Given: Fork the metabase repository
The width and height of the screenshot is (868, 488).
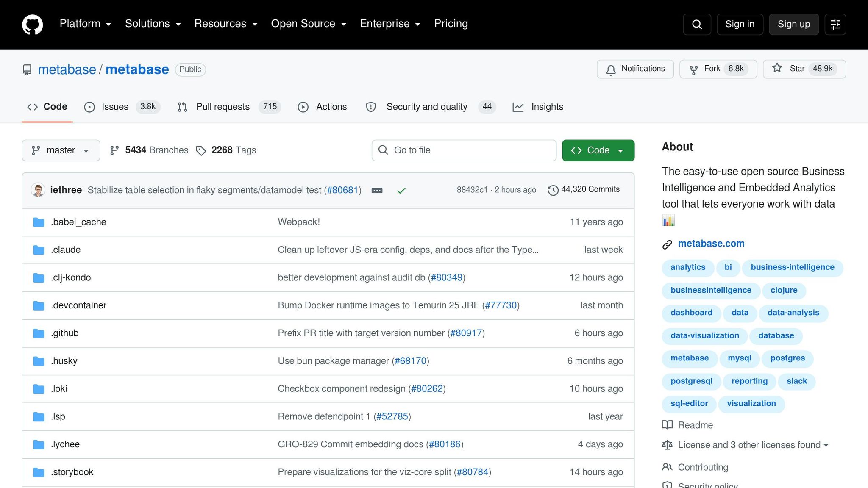Looking at the screenshot, I should pyautogui.click(x=718, y=69).
